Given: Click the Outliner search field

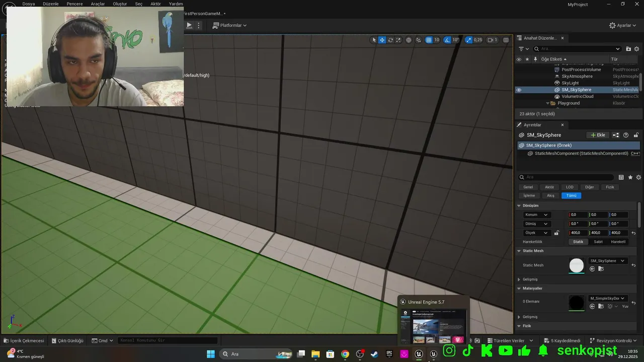Looking at the screenshot, I should click(x=577, y=49).
